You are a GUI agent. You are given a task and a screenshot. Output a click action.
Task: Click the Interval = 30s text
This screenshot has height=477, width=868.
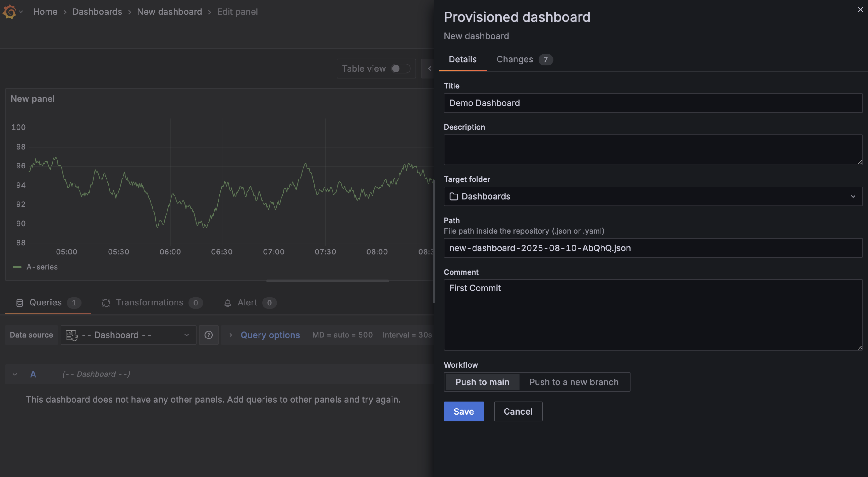click(407, 335)
